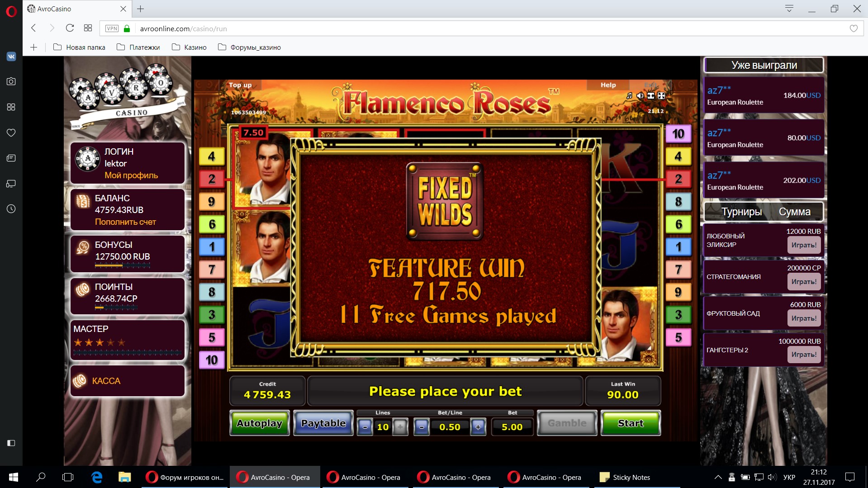Image resolution: width=868 pixels, height=488 pixels.
Task: Open the Новая папка bookmark folder
Action: (x=79, y=47)
